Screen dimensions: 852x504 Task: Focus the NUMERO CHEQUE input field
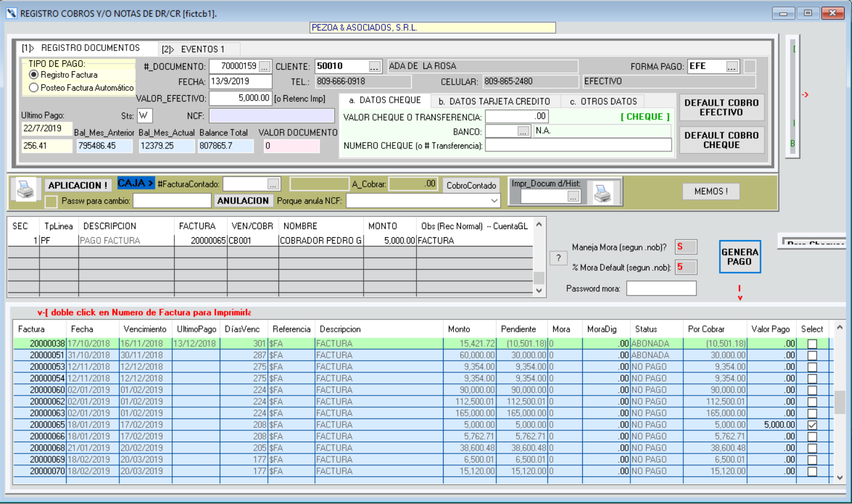point(578,146)
